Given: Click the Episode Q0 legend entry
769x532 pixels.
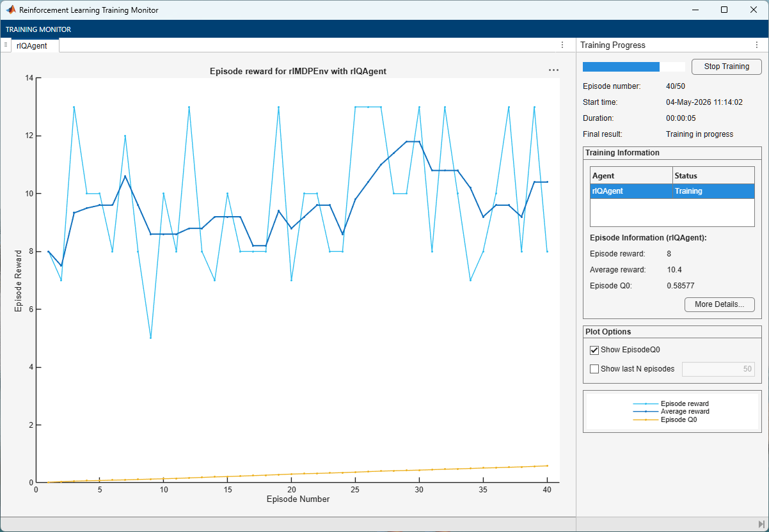Looking at the screenshot, I should (x=665, y=420).
